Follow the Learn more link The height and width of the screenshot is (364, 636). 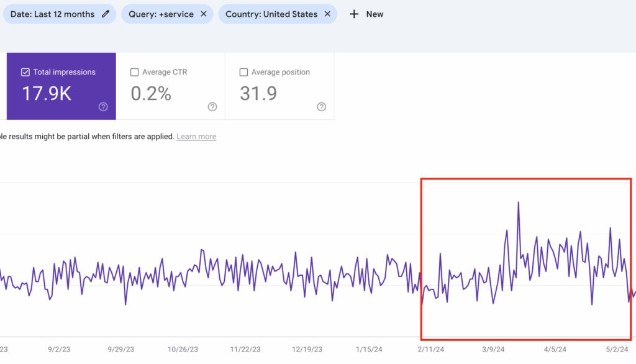(x=196, y=137)
